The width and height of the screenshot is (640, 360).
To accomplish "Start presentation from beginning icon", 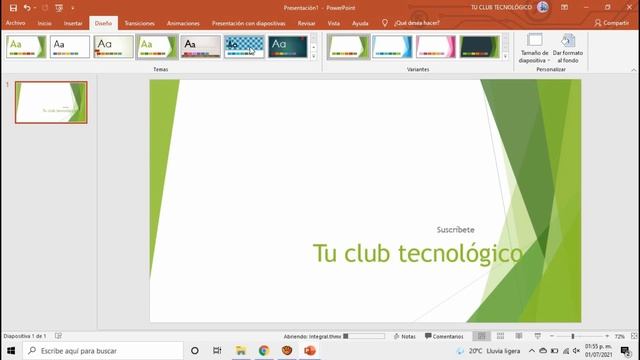I will (59, 8).
